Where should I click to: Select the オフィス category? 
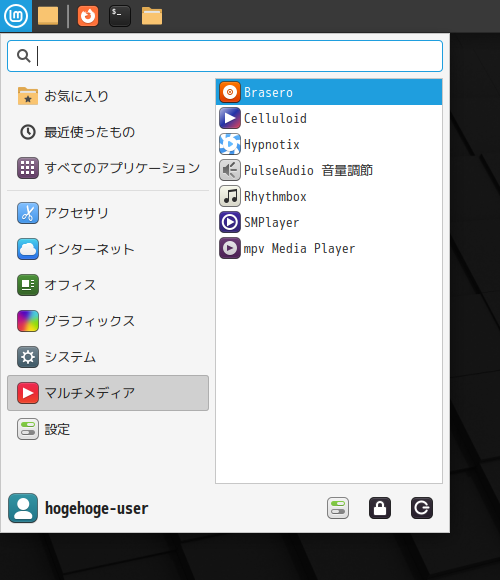click(x=108, y=285)
